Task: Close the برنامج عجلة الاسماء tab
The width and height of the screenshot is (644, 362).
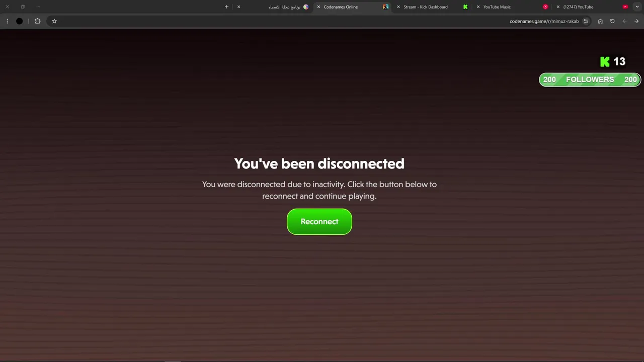Action: (238, 7)
